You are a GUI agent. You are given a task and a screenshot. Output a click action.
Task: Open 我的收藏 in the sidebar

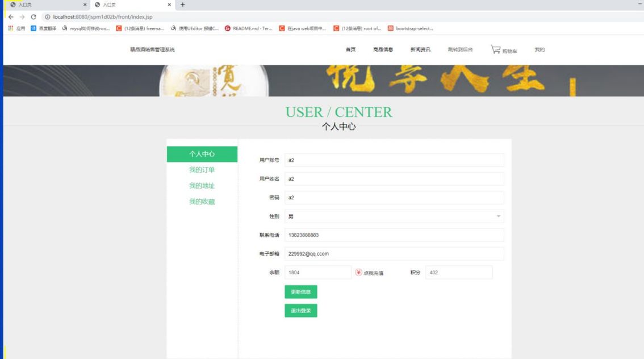click(x=202, y=202)
